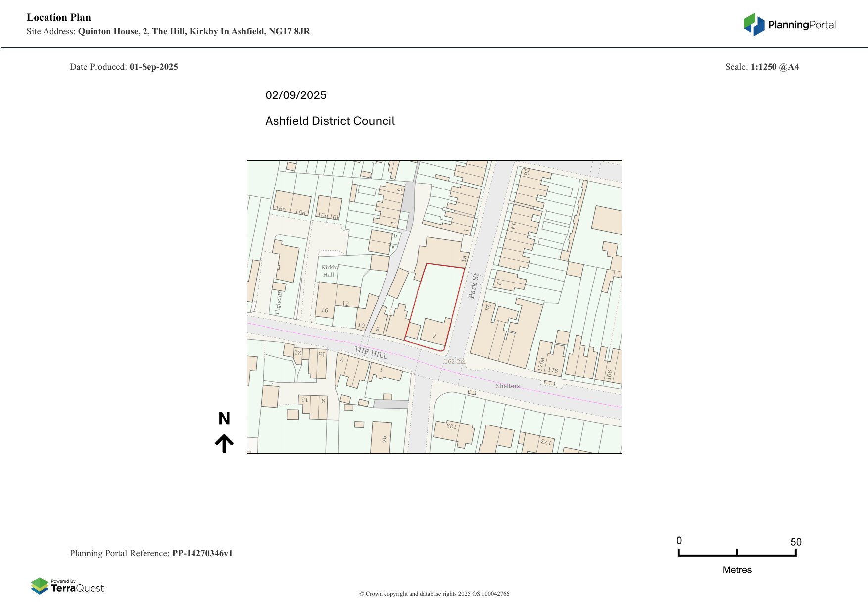Click building number 2 inside red boundary
868x614 pixels.
(x=434, y=336)
